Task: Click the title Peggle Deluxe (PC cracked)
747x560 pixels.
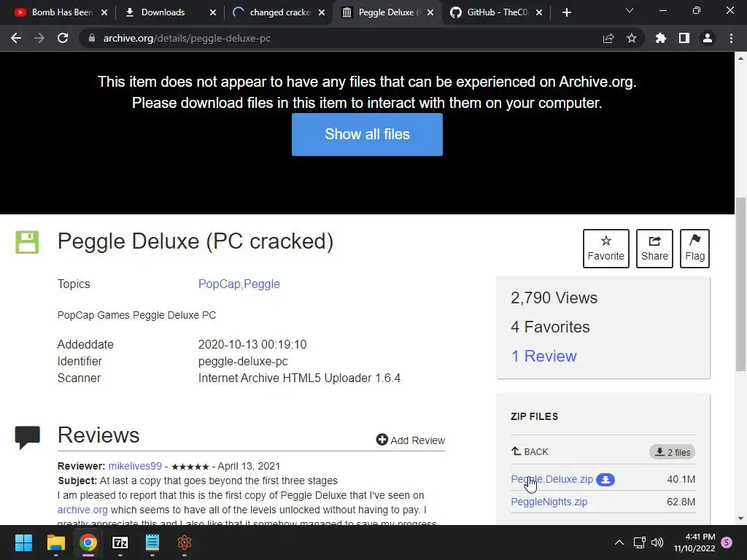Action: [196, 241]
